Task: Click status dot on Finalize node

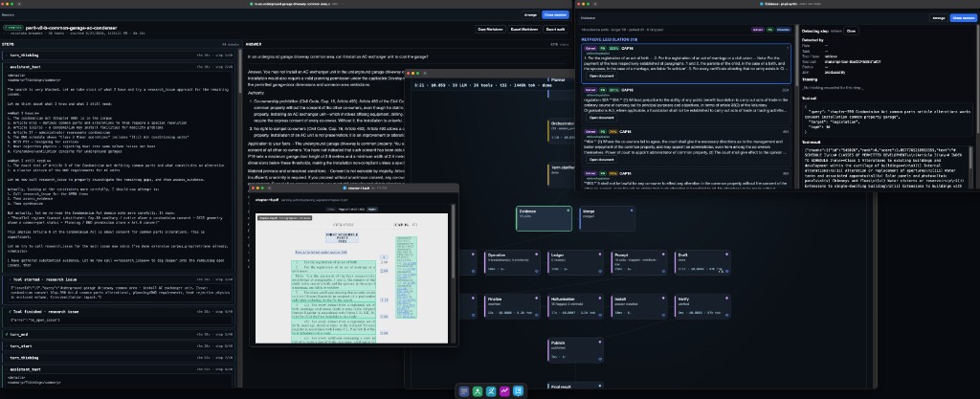Action: [x=536, y=299]
